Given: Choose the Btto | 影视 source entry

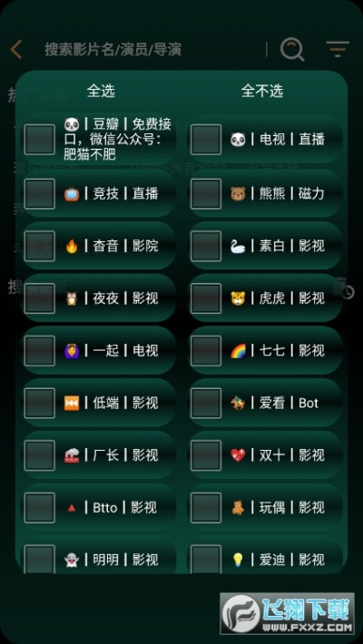Looking at the screenshot, I should pos(99,508).
